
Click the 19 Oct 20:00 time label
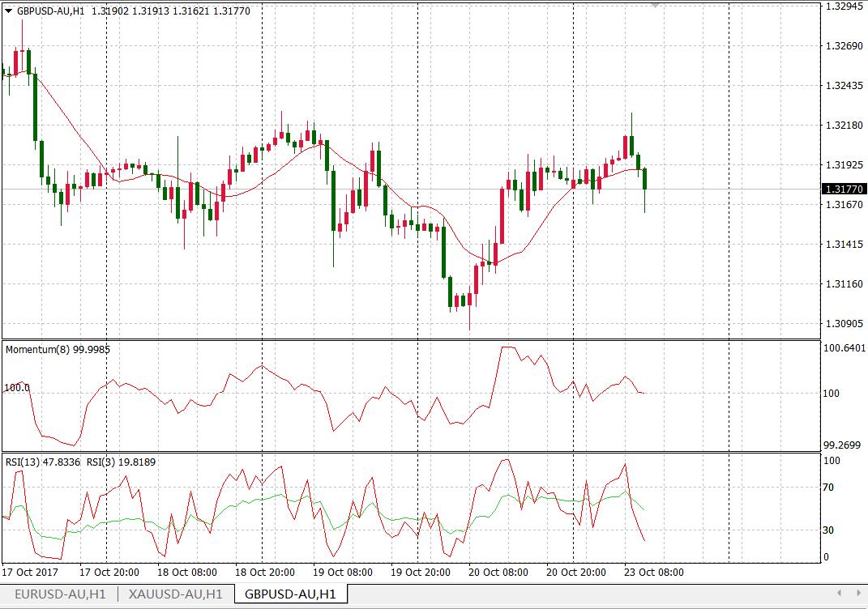click(420, 572)
